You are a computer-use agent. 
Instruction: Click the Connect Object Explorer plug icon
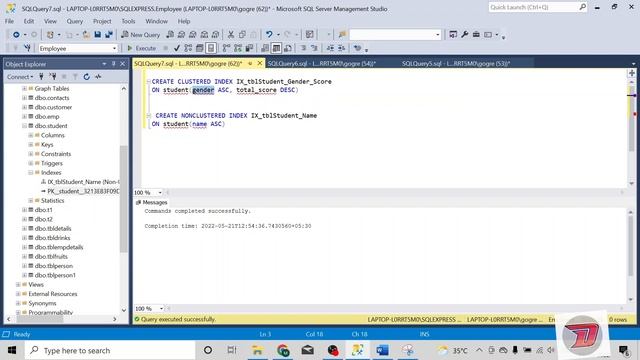pos(41,77)
